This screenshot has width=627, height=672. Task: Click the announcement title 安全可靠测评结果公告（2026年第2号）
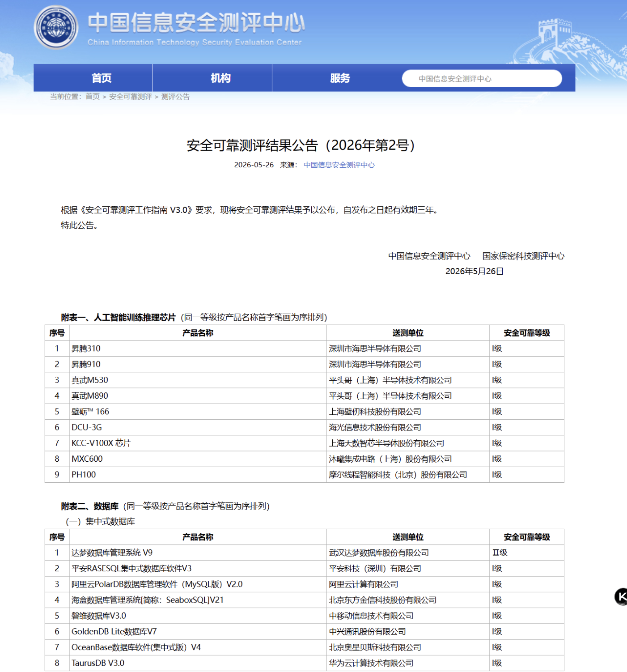tap(301, 145)
